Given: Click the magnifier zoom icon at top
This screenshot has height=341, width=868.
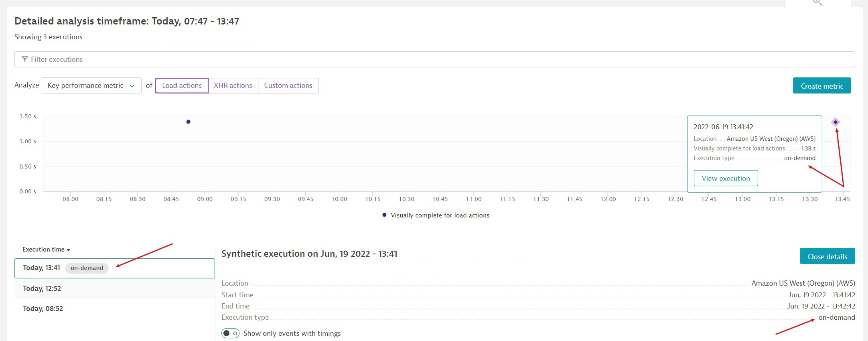Looking at the screenshot, I should pos(817,2).
